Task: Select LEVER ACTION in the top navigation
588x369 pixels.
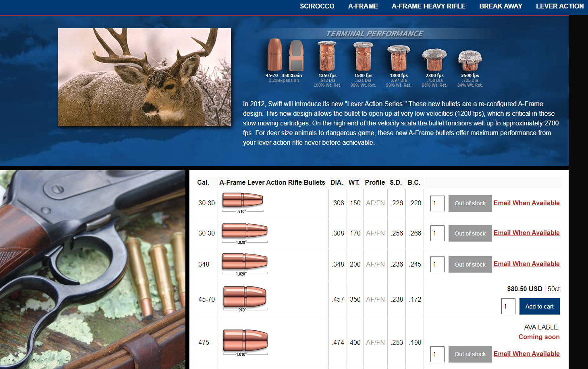Action: coord(559,6)
